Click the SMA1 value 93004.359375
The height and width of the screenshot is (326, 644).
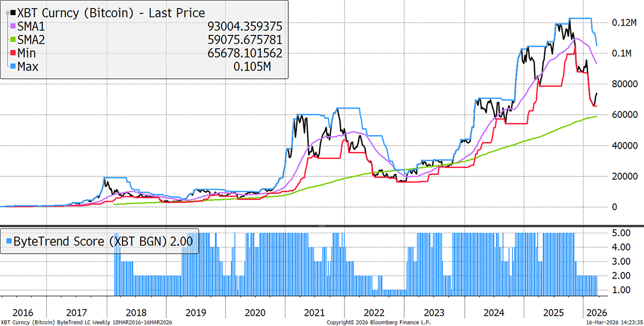coord(244,26)
